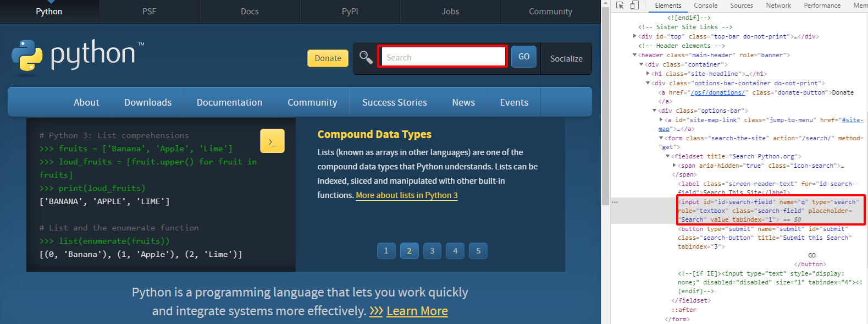Open the News navigation menu
The image size is (868, 324).
(x=463, y=102)
